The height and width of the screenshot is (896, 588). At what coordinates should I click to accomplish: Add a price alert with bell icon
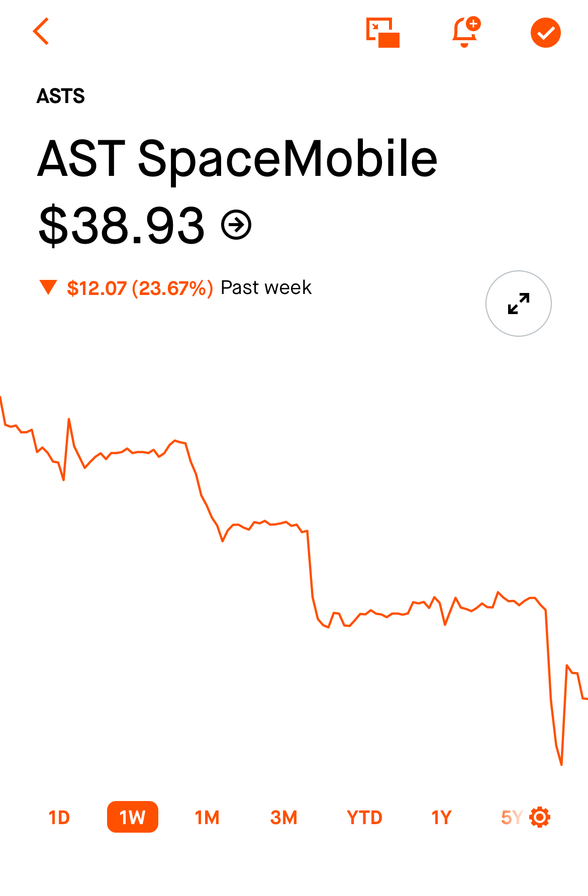[466, 32]
